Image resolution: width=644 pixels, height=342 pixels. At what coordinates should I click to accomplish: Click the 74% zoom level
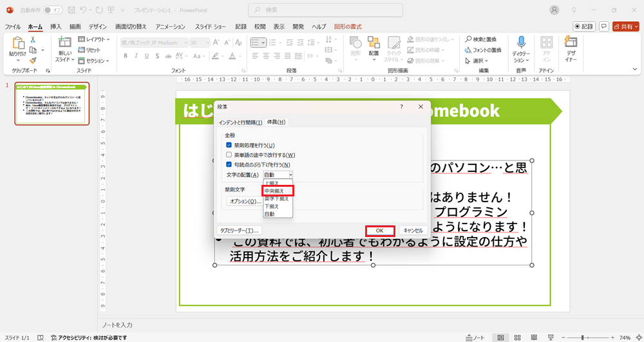(625, 337)
